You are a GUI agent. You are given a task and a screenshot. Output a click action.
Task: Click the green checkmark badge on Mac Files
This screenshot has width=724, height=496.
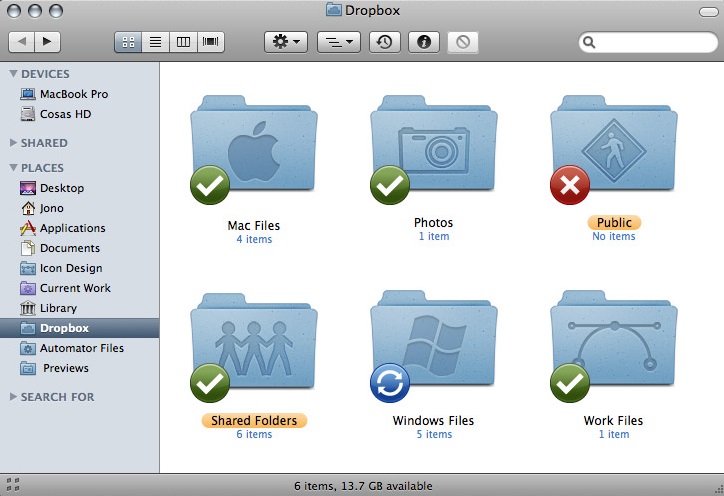210,185
